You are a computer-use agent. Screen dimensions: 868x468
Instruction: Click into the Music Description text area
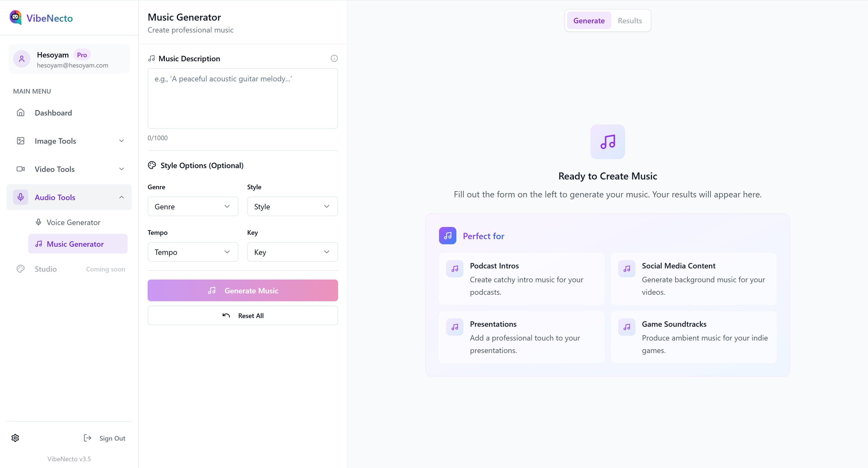(243, 98)
